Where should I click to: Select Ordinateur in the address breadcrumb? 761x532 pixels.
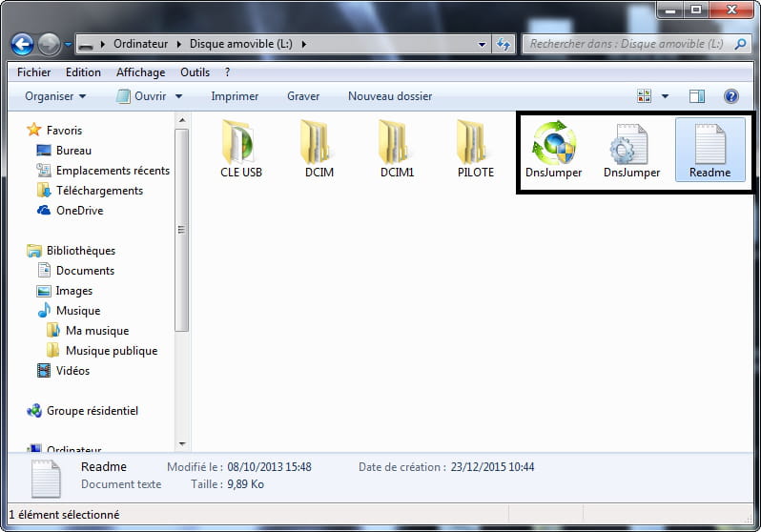coord(141,44)
